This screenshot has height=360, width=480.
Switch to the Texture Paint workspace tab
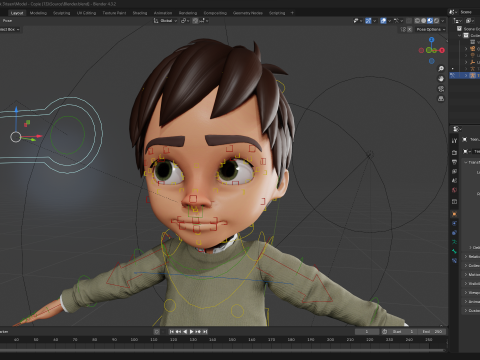[114, 13]
